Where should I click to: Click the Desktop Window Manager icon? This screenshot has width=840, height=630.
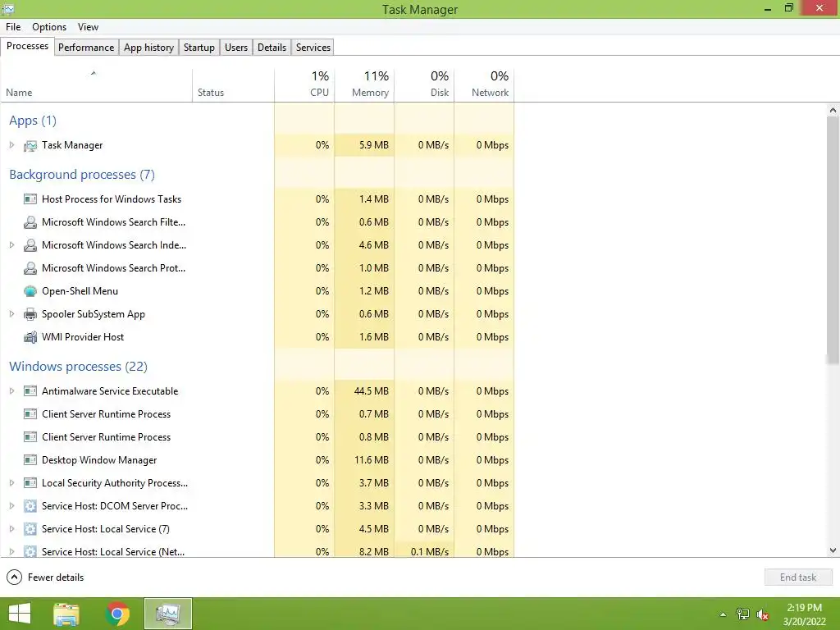pos(30,460)
